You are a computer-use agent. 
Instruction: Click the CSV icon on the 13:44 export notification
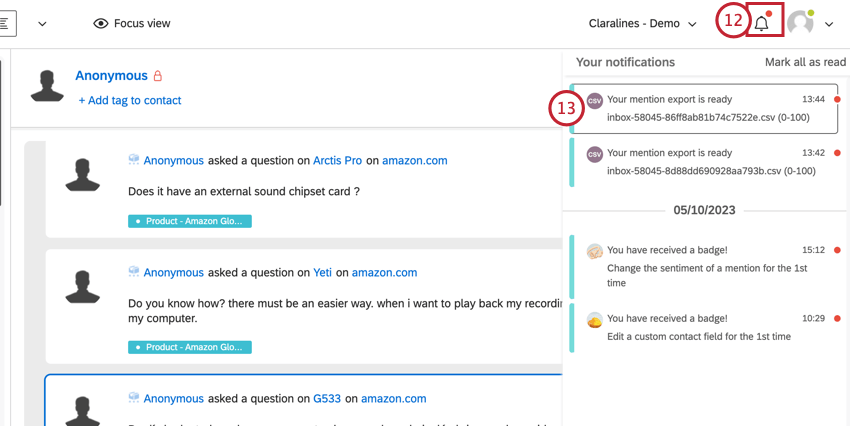click(x=595, y=101)
